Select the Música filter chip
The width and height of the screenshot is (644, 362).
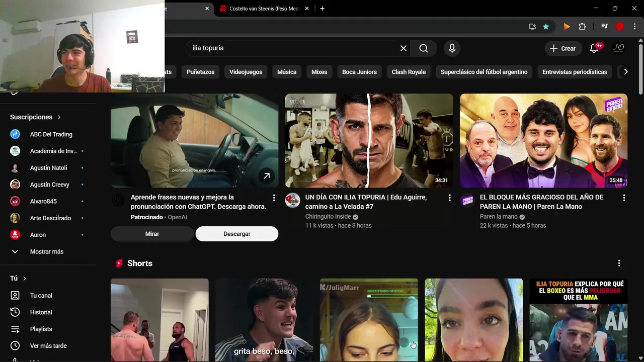point(287,72)
